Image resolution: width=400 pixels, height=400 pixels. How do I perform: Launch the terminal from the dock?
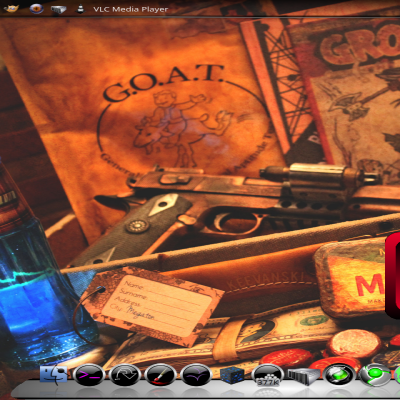click(89, 375)
